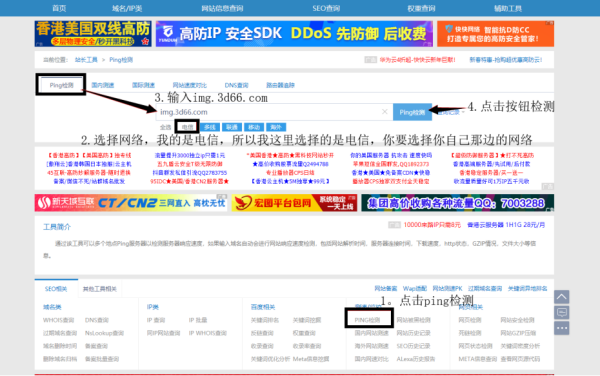Open the PING检测 link in the footer

coord(367,320)
